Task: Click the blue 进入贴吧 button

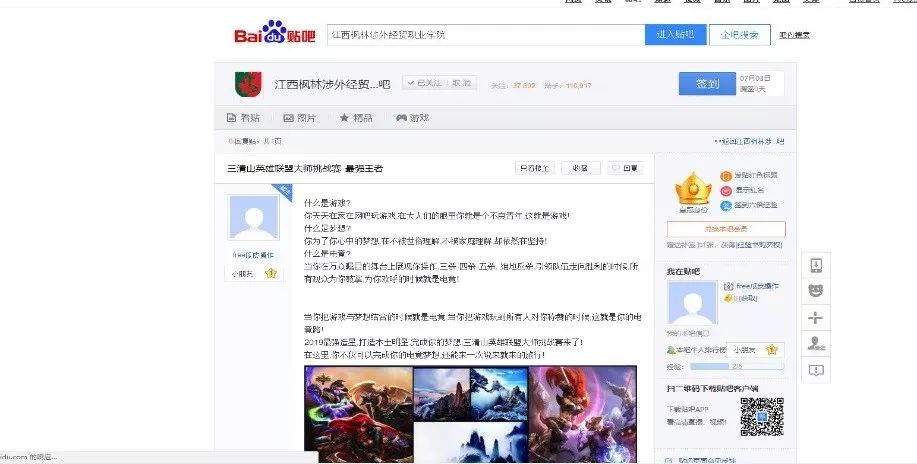Action: coord(675,35)
